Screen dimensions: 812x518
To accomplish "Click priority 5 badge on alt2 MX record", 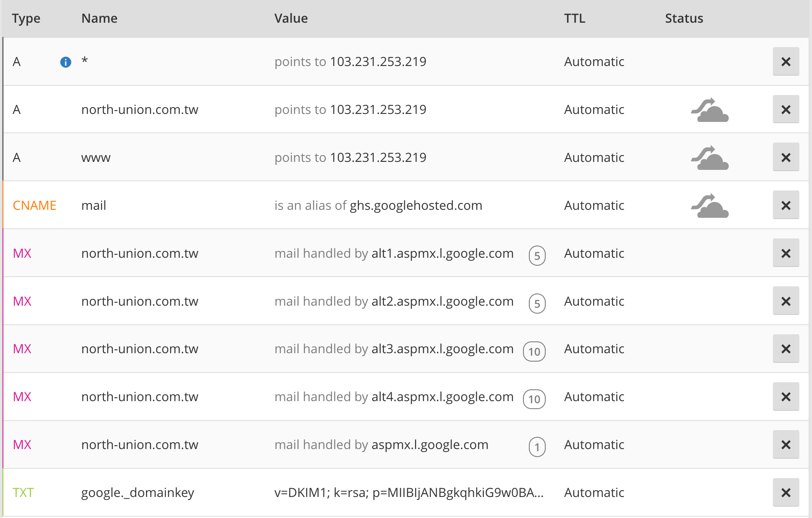I will [537, 304].
